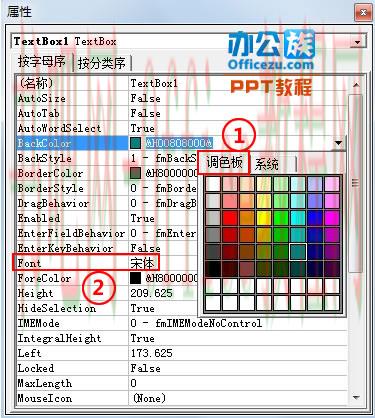Select the EnterKeyBehavior property
Image resolution: width=375 pixels, height=418 pixels.
pyautogui.click(x=72, y=248)
